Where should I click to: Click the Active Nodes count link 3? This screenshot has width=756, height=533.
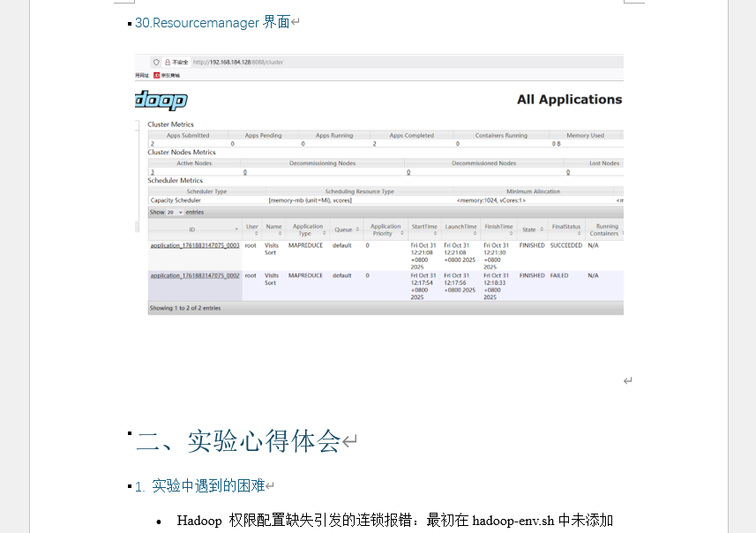152,172
